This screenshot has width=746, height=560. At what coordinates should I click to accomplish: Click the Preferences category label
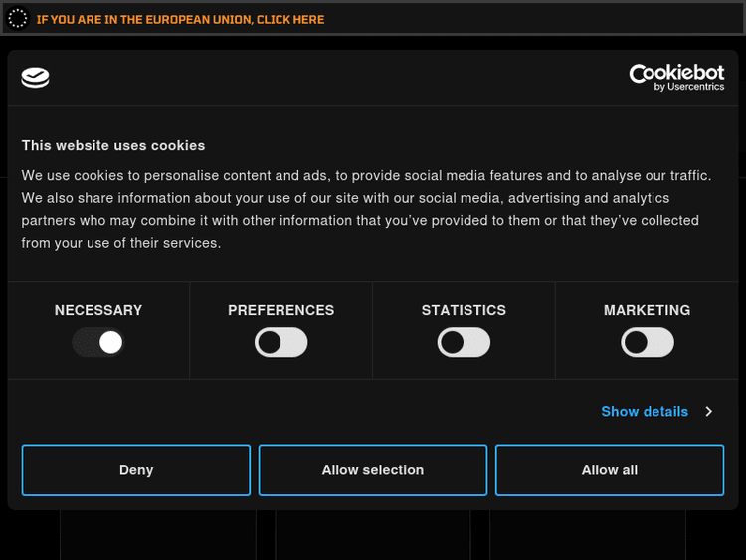[x=281, y=310]
